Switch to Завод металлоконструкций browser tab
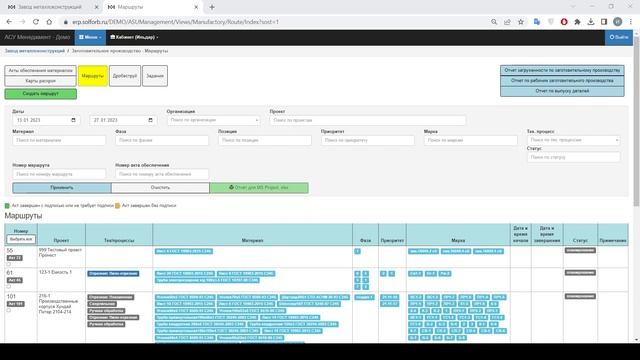640x360 pixels. (x=51, y=7)
